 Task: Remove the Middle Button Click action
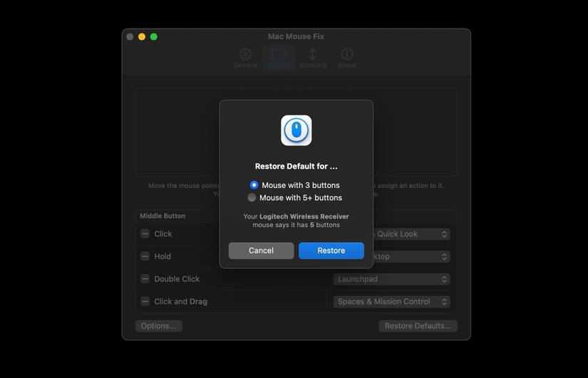click(x=145, y=233)
